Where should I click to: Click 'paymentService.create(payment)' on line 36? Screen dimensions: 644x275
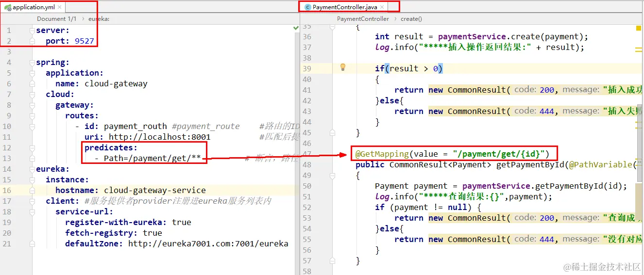(510, 36)
